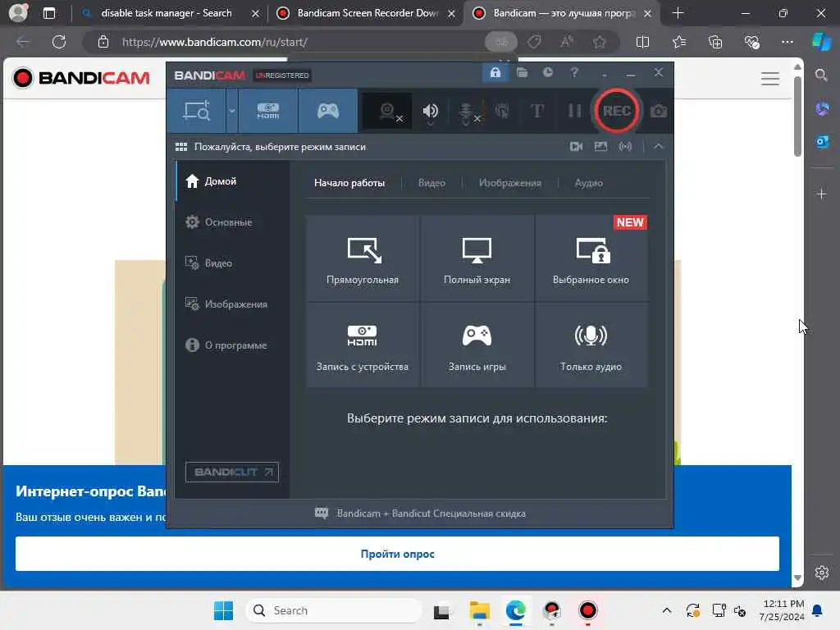Start recording with the REC button
The height and width of the screenshot is (630, 840).
point(616,111)
